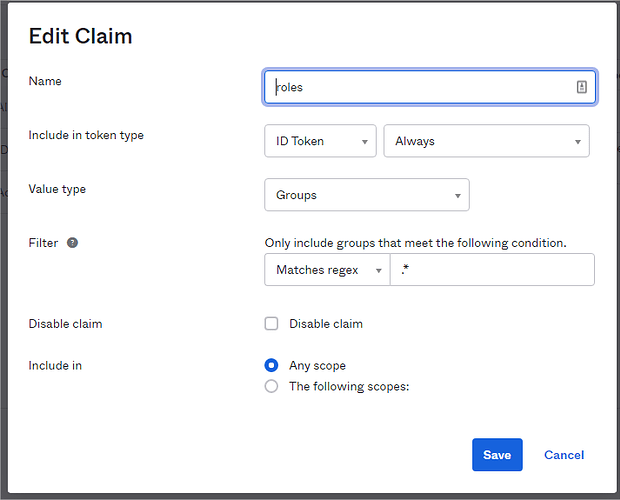Click the Cancel link
620x500 pixels.
pyautogui.click(x=564, y=455)
